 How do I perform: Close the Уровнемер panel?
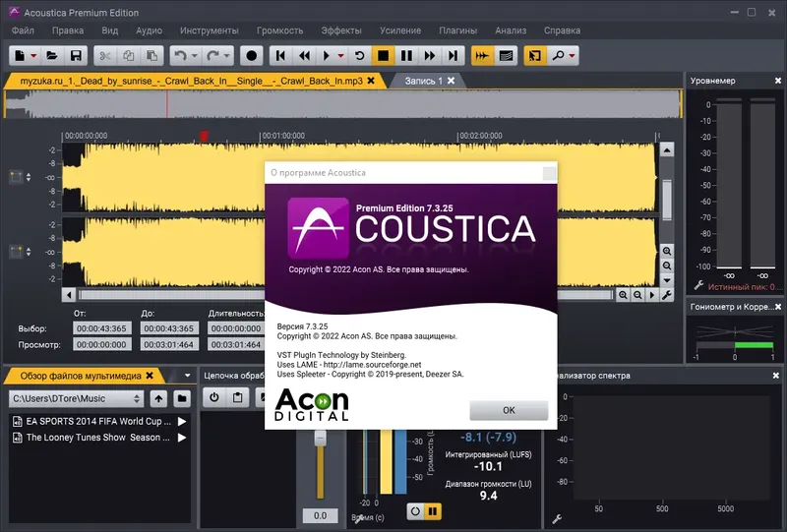[778, 81]
